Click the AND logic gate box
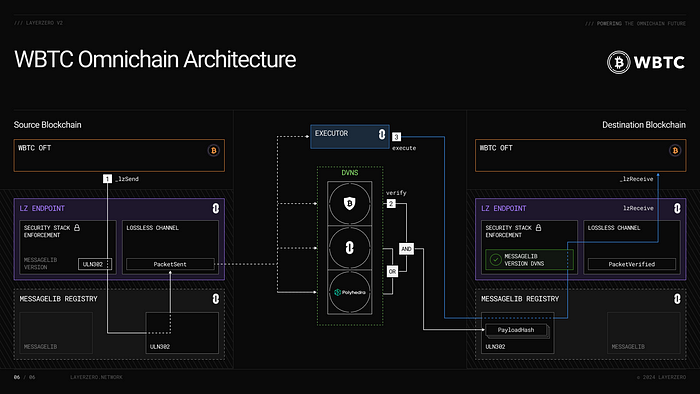 click(406, 249)
